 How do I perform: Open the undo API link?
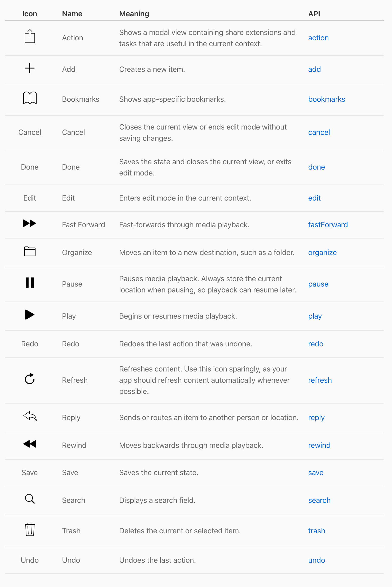[316, 560]
